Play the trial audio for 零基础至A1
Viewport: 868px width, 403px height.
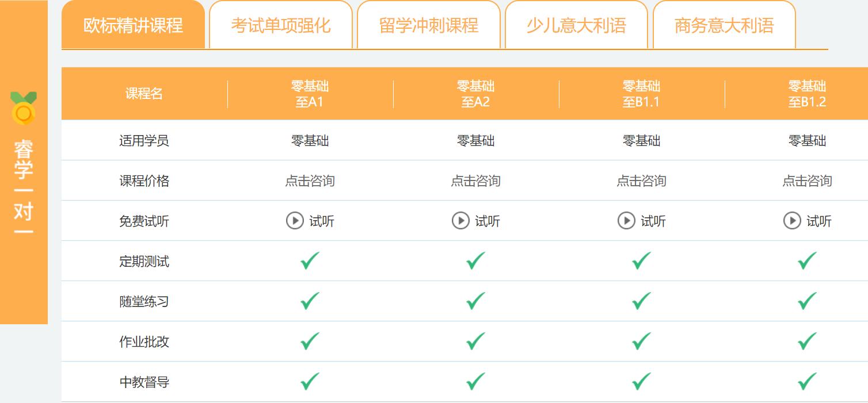295,221
